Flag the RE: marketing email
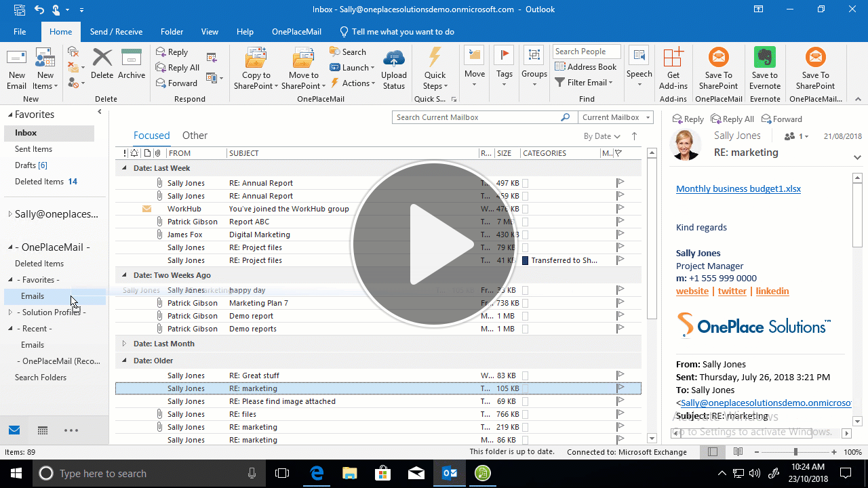 (618, 388)
